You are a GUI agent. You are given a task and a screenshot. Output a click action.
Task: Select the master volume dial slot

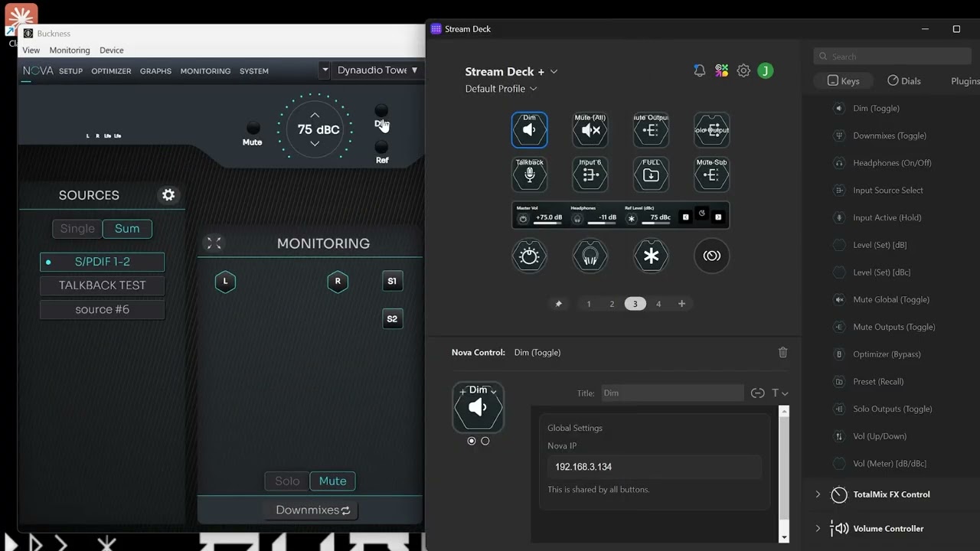[x=529, y=256]
